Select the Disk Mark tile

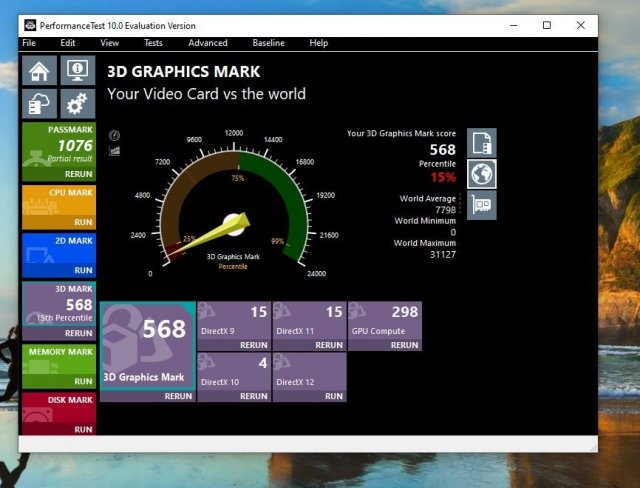[59, 408]
